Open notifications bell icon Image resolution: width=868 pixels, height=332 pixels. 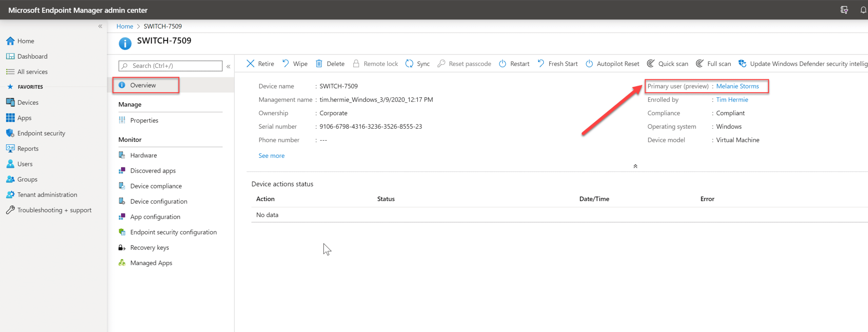click(863, 10)
